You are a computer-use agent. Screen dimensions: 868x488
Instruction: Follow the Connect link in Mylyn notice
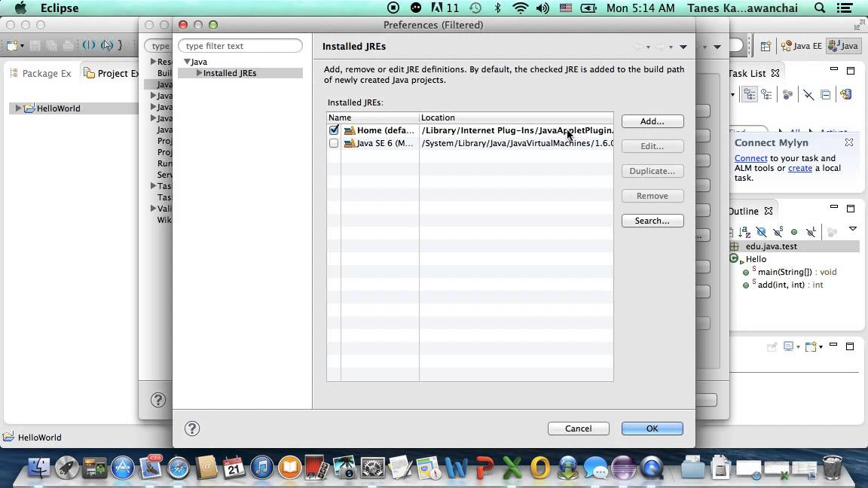pos(750,158)
